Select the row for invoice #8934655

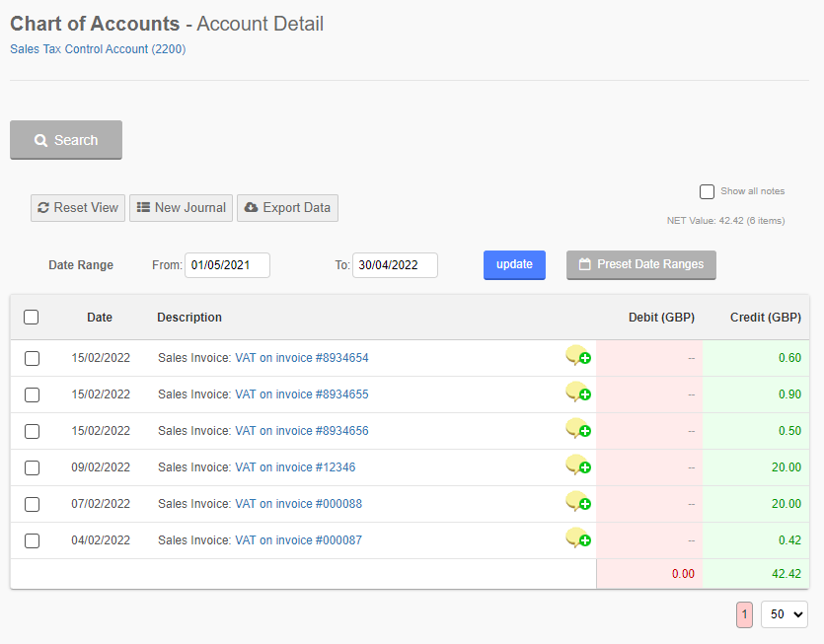pyautogui.click(x=32, y=394)
